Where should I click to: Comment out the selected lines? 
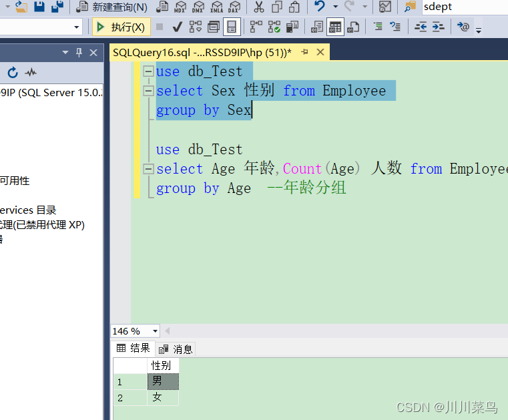(378, 27)
